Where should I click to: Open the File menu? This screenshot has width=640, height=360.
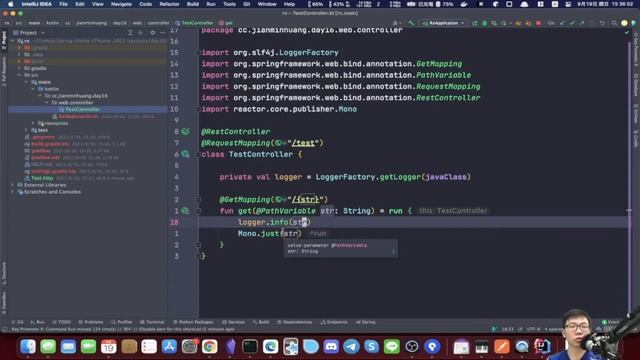tap(63, 4)
